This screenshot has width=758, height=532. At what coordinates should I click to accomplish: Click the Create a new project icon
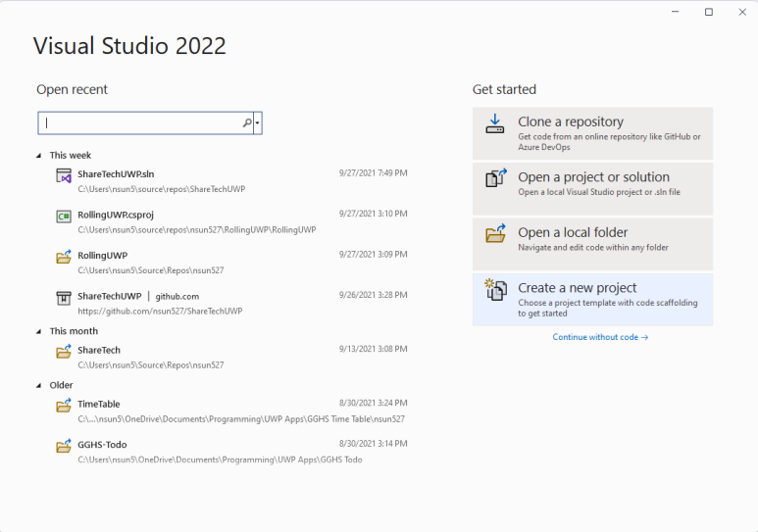click(x=496, y=289)
